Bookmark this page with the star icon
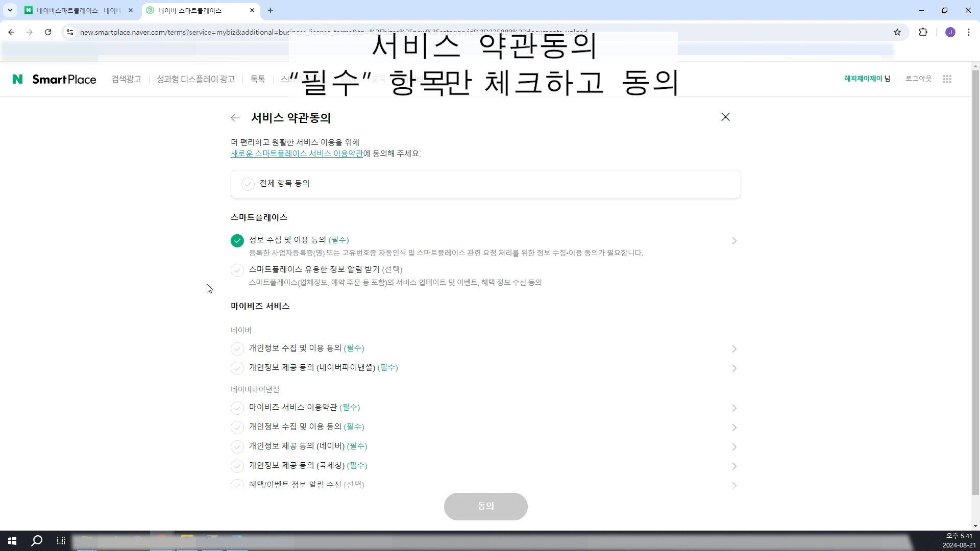This screenshot has height=551, width=980. pos(897,32)
